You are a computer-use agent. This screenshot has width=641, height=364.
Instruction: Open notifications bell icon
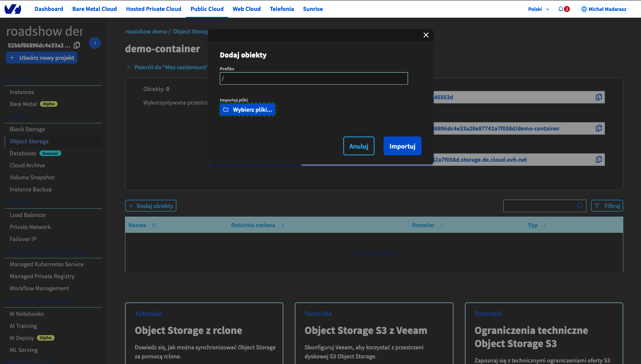pos(561,9)
